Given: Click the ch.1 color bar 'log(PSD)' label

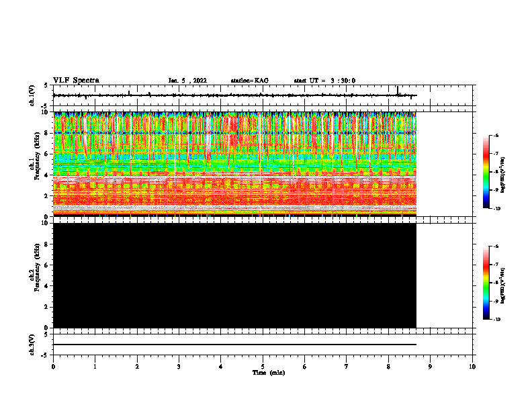Looking at the screenshot, I should pos(502,175).
